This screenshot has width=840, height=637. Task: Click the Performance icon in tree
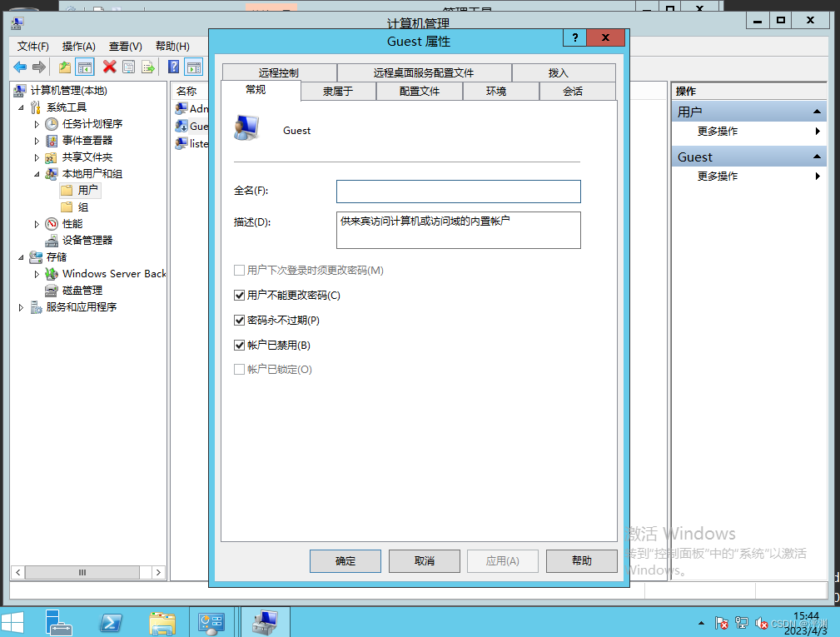[52, 224]
